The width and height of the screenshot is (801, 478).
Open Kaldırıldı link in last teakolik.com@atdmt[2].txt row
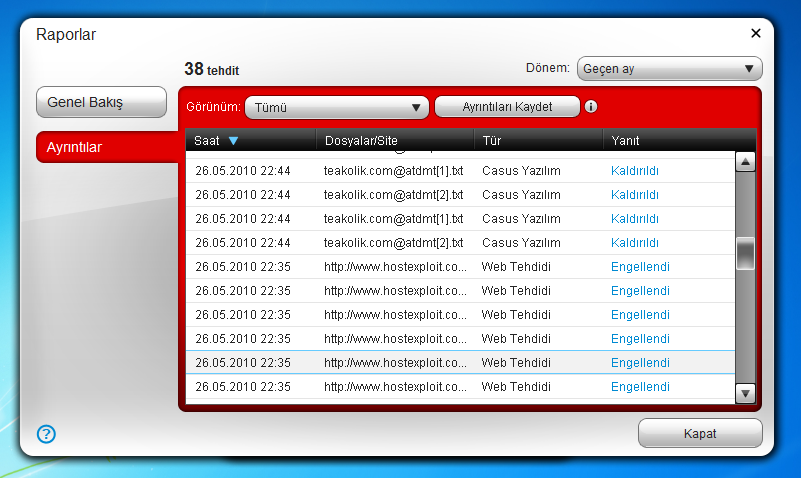pyautogui.click(x=634, y=243)
